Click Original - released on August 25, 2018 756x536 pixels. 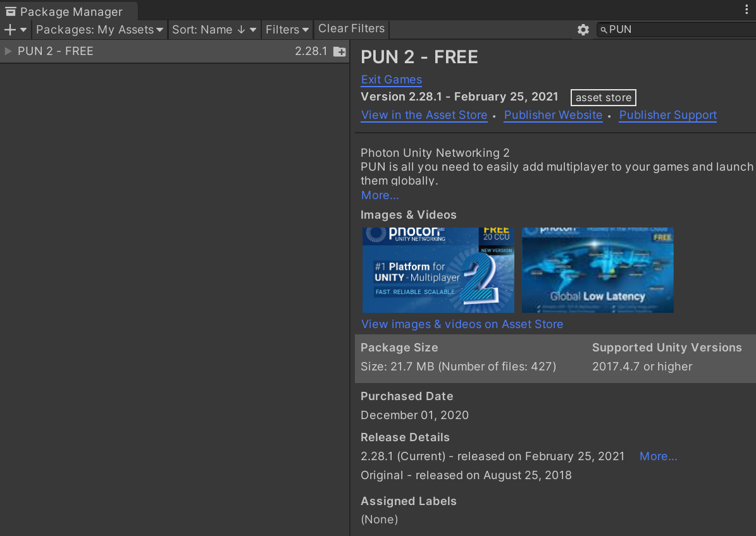click(466, 475)
